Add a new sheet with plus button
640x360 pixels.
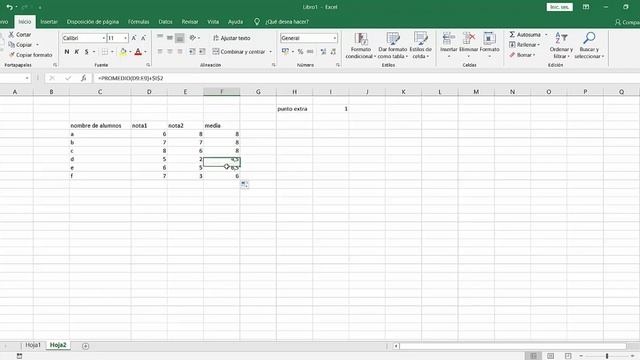coord(85,346)
